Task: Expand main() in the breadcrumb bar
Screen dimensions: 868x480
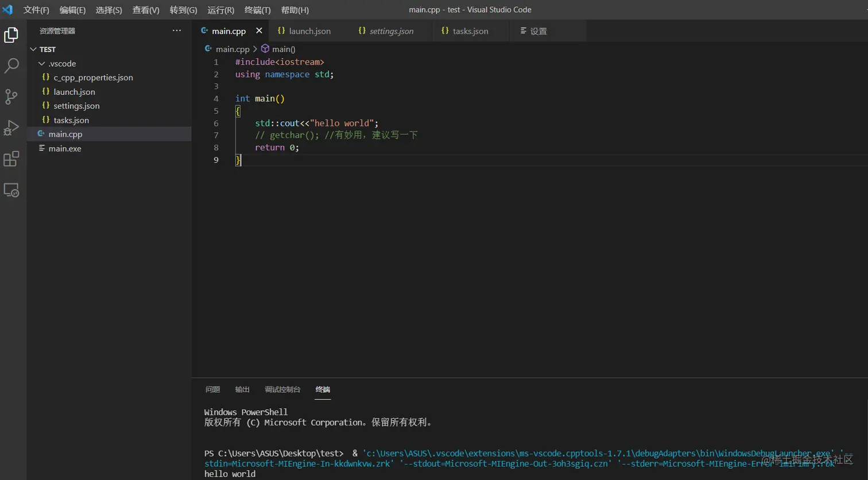Action: click(x=284, y=49)
